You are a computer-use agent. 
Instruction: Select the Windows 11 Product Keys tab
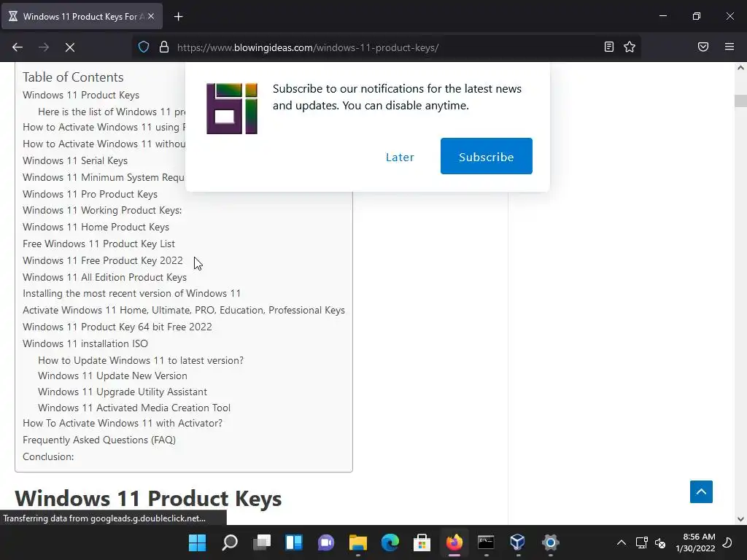[x=82, y=17]
